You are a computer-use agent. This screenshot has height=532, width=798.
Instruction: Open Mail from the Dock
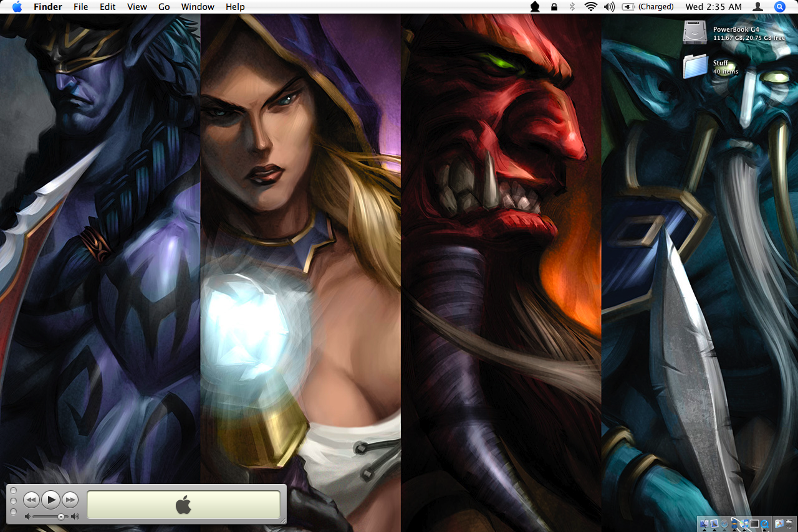pyautogui.click(x=714, y=524)
